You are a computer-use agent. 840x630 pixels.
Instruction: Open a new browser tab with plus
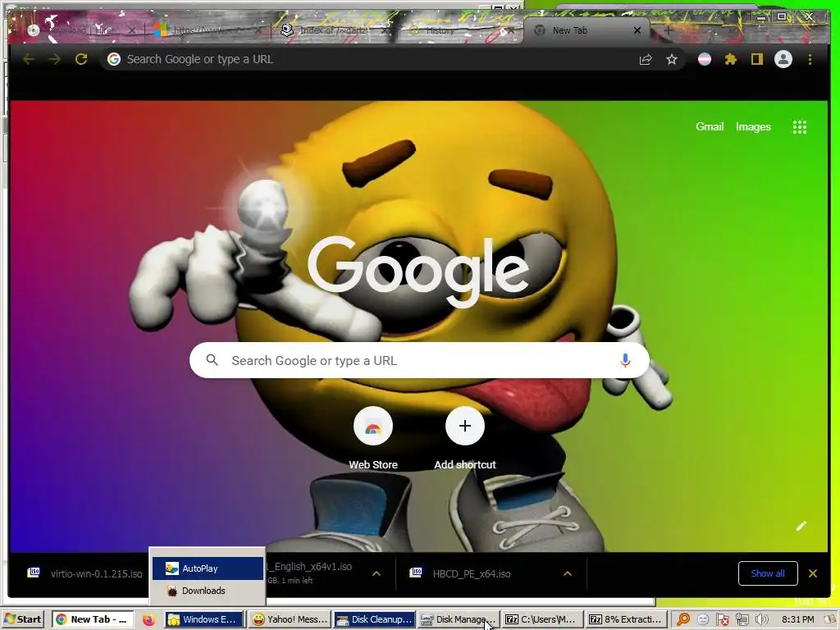668,30
